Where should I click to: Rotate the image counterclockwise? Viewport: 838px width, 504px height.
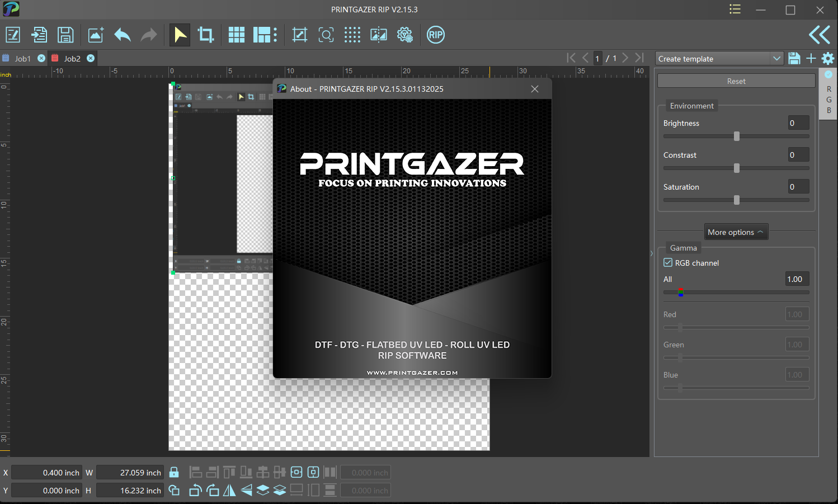195,491
